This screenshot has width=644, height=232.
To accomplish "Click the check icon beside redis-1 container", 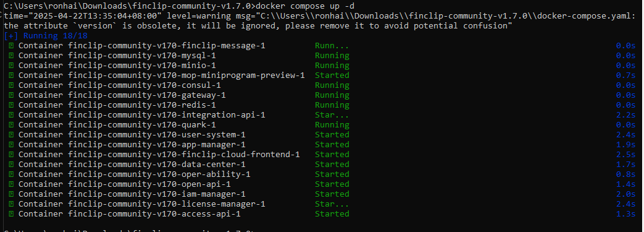I will click(11, 105).
